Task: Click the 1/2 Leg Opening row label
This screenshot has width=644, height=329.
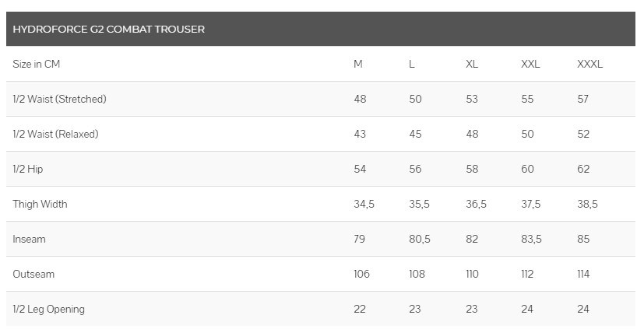Action: 49,309
